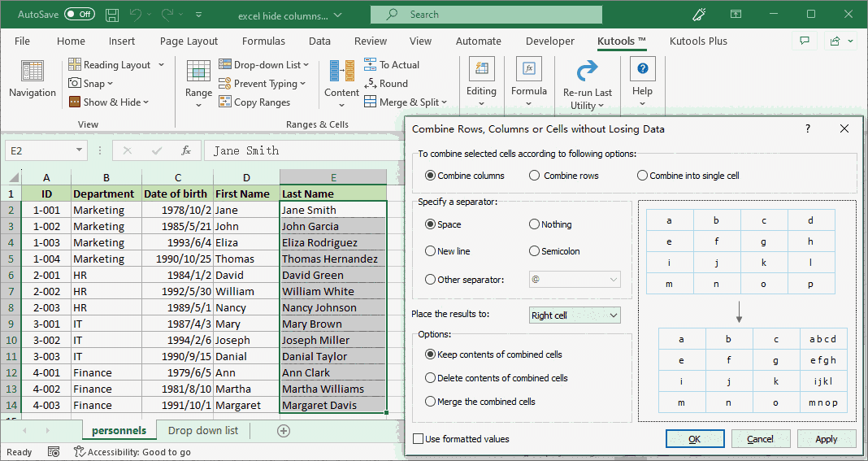Open Customize Quick Access Toolbar arrow

coord(199,15)
